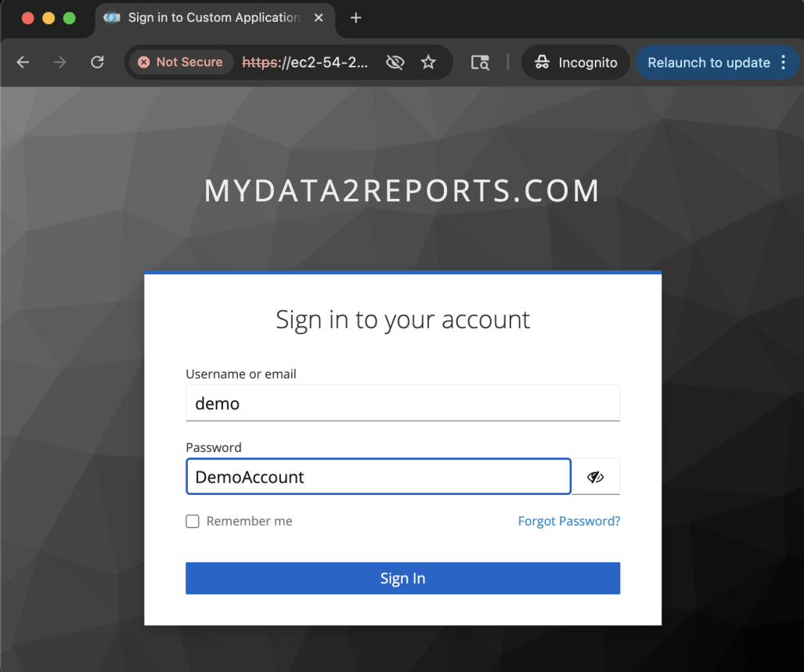Enable the Remember me checkbox
The height and width of the screenshot is (672, 804).
(193, 522)
